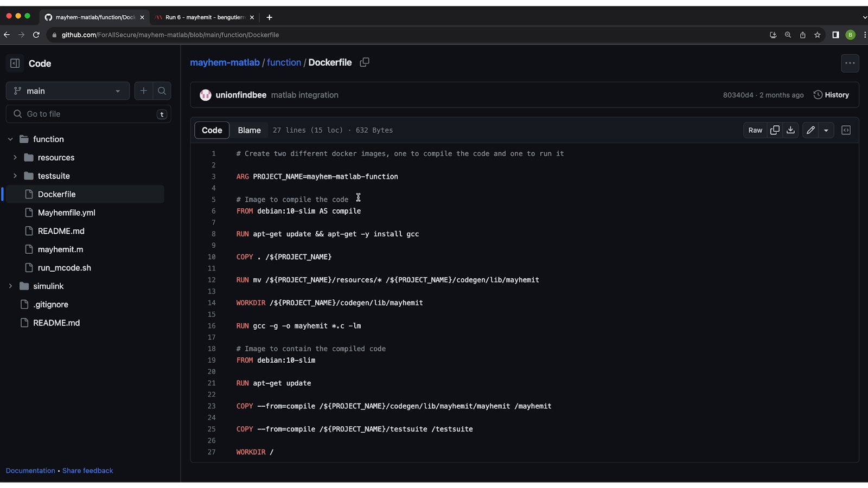The height and width of the screenshot is (488, 868).
Task: Open a new browser tab
Action: [x=269, y=17]
